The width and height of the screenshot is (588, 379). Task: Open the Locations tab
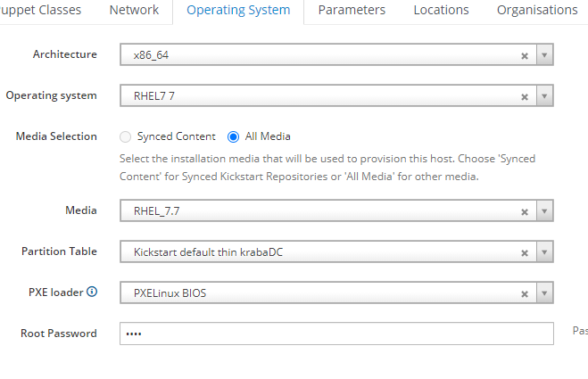(441, 10)
